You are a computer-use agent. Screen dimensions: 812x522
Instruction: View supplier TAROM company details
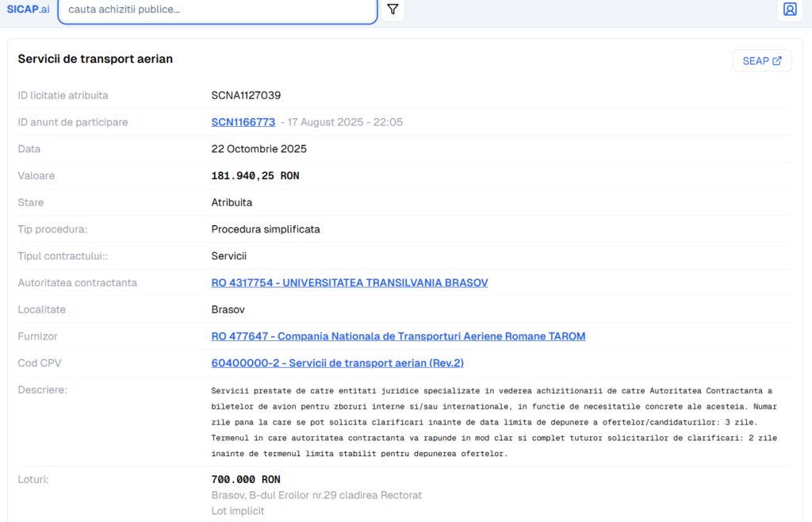pyautogui.click(x=397, y=336)
